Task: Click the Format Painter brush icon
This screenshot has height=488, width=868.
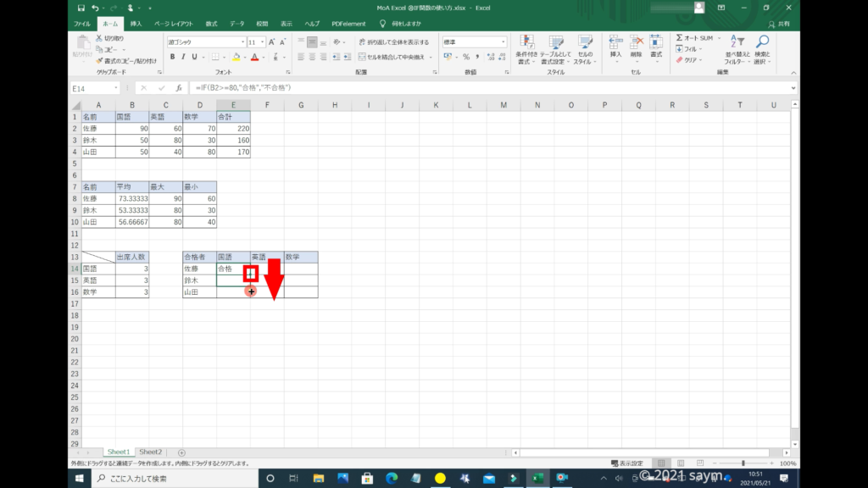Action: point(100,61)
